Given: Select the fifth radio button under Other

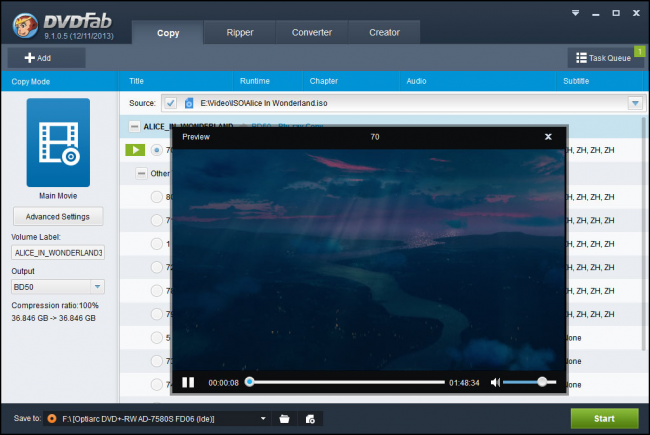Looking at the screenshot, I should pyautogui.click(x=156, y=291).
